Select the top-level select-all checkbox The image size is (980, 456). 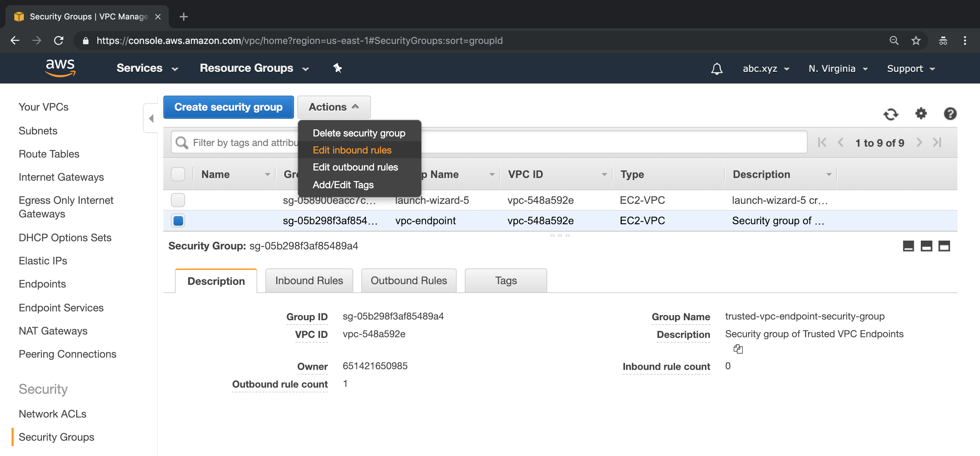pos(178,174)
